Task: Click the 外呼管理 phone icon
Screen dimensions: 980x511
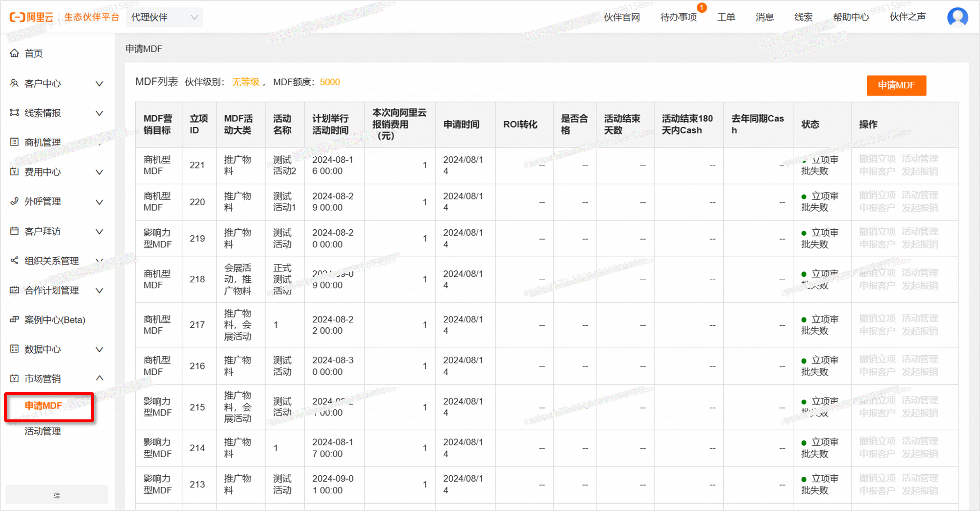Action: pyautogui.click(x=15, y=201)
